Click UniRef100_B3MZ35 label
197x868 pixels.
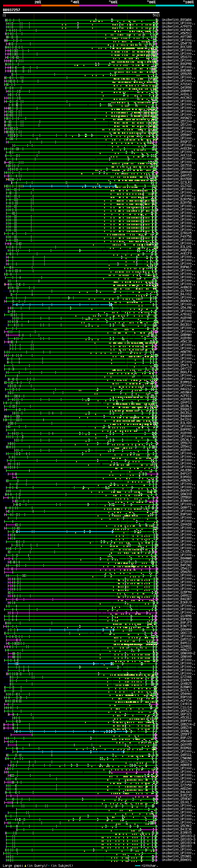tap(177, 795)
